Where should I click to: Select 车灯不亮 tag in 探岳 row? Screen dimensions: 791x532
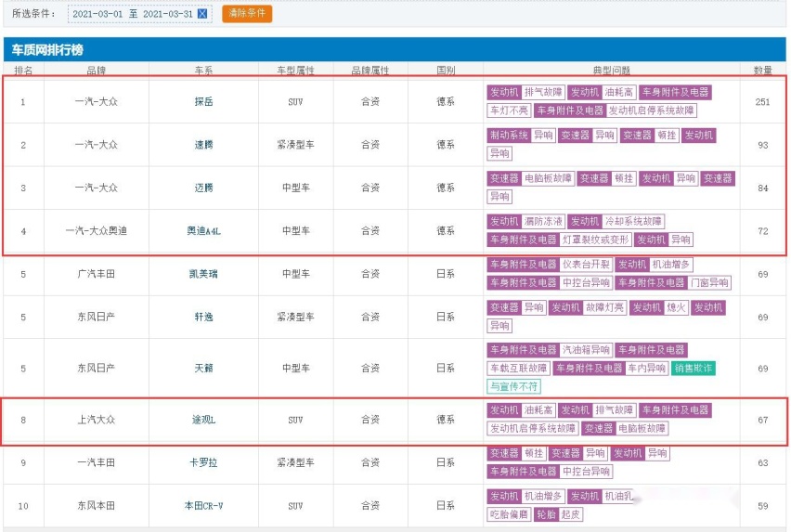[509, 110]
